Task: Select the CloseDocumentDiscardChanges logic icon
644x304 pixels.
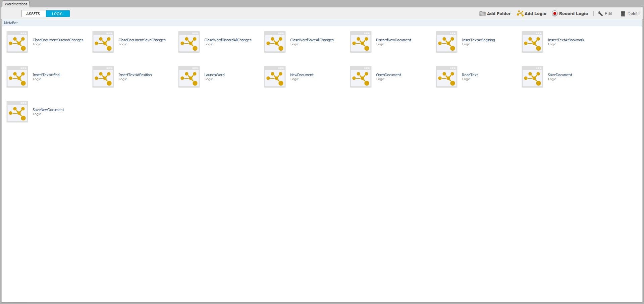Action: click(x=17, y=42)
